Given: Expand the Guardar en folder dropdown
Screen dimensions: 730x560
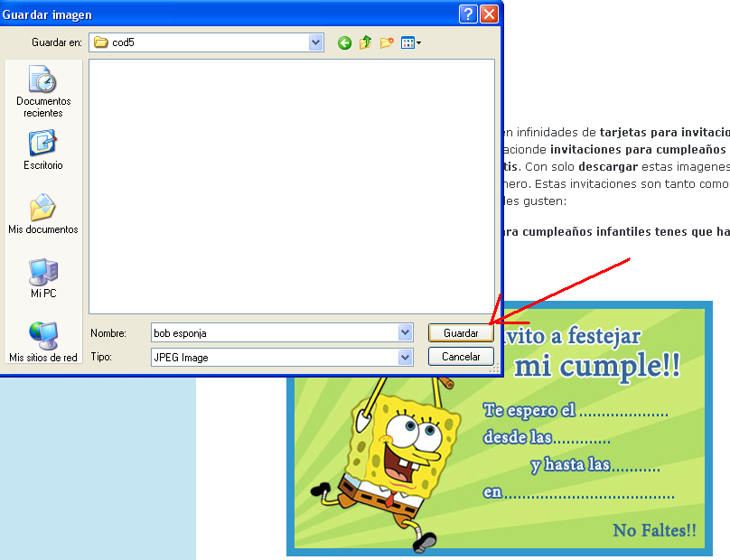Looking at the screenshot, I should pos(315,42).
